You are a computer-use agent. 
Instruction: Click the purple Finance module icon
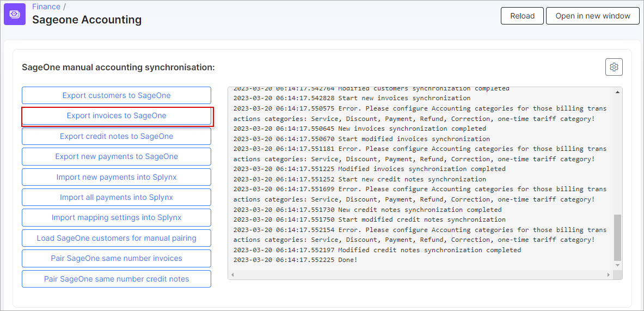14,14
